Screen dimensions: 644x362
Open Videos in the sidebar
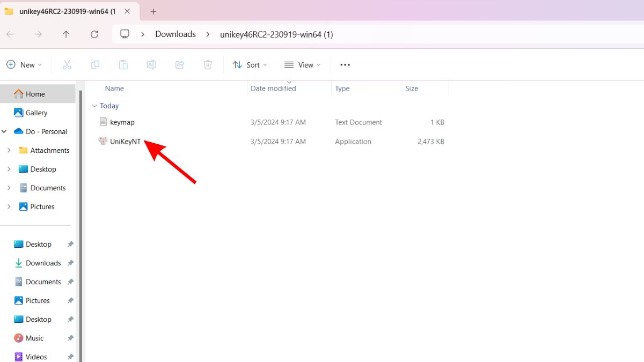(x=36, y=357)
